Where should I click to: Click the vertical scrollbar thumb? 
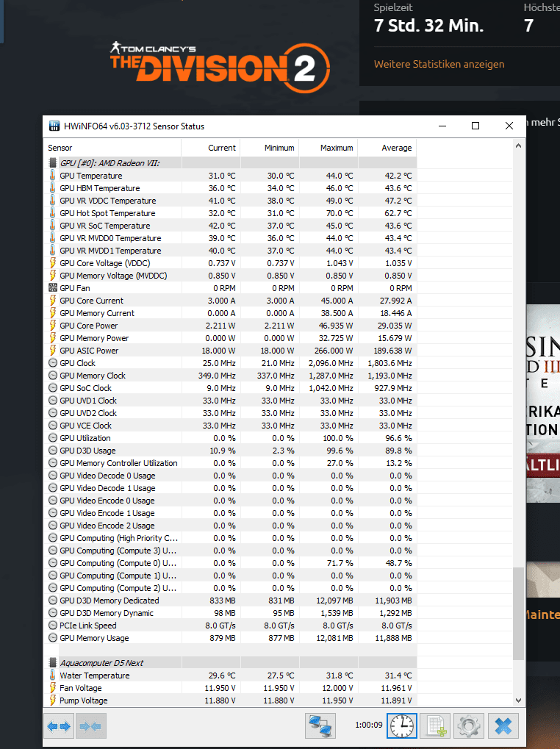518,613
